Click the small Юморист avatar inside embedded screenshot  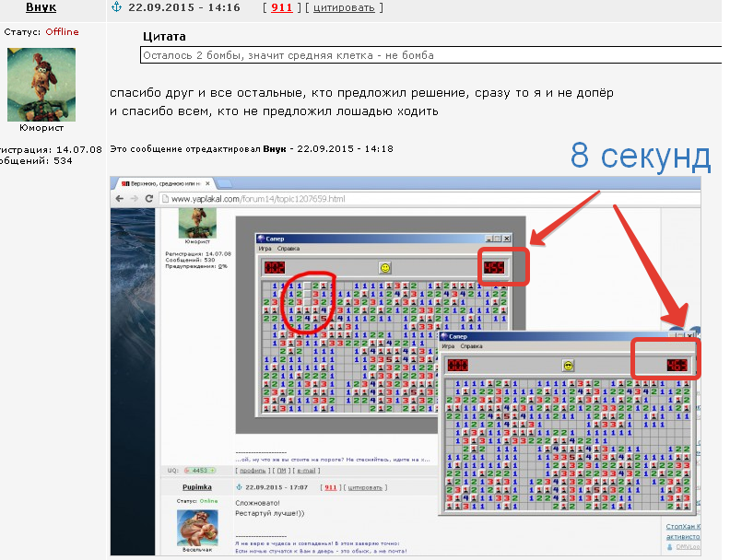(x=197, y=223)
